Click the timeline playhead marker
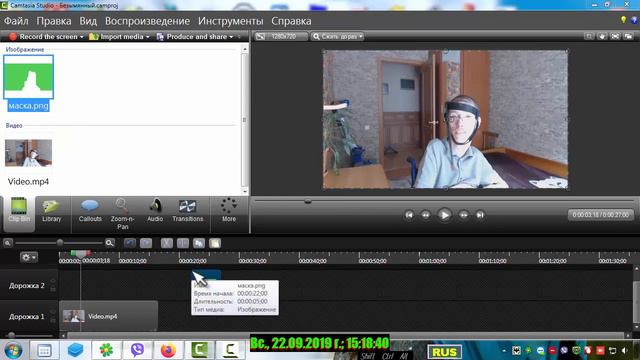This screenshot has height=360, width=640. pos(80,254)
